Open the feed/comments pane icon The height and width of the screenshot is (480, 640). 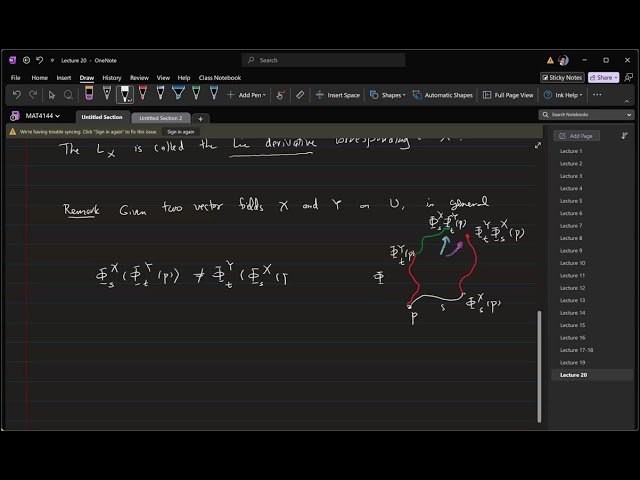tap(629, 77)
